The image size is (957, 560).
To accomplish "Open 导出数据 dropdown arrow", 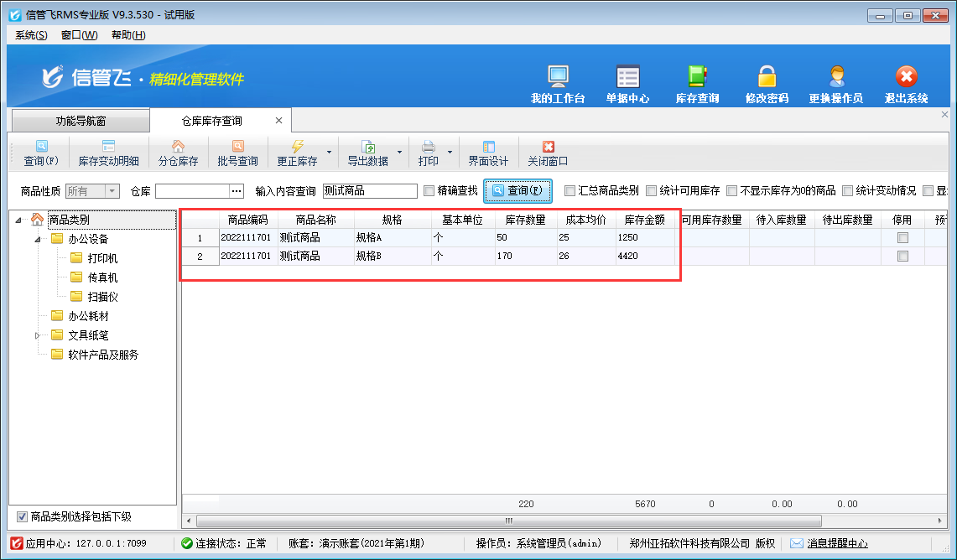I will pyautogui.click(x=400, y=153).
